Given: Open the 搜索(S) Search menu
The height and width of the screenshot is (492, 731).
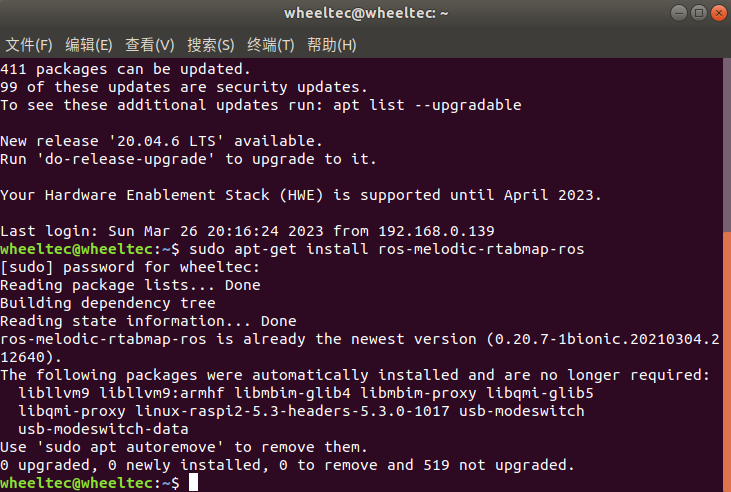Looking at the screenshot, I should point(210,45).
